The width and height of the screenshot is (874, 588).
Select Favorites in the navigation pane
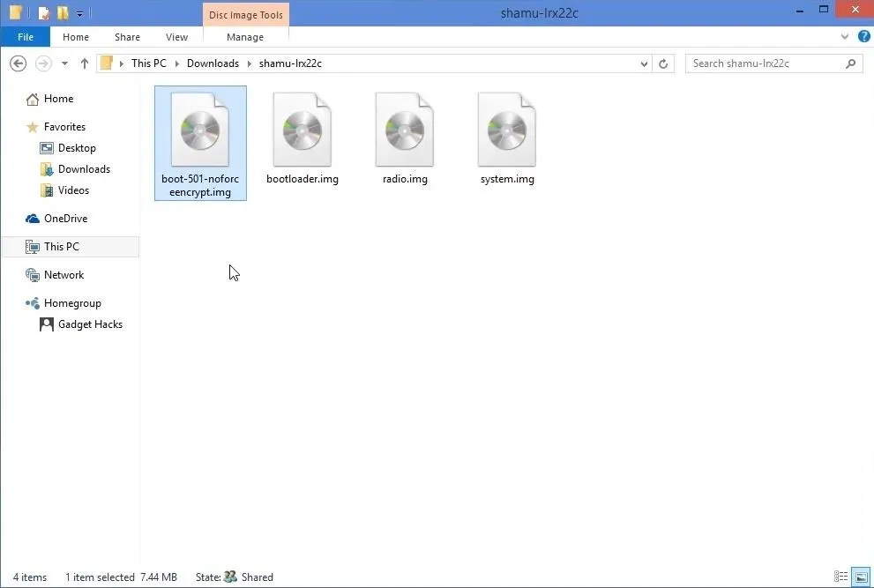coord(64,127)
